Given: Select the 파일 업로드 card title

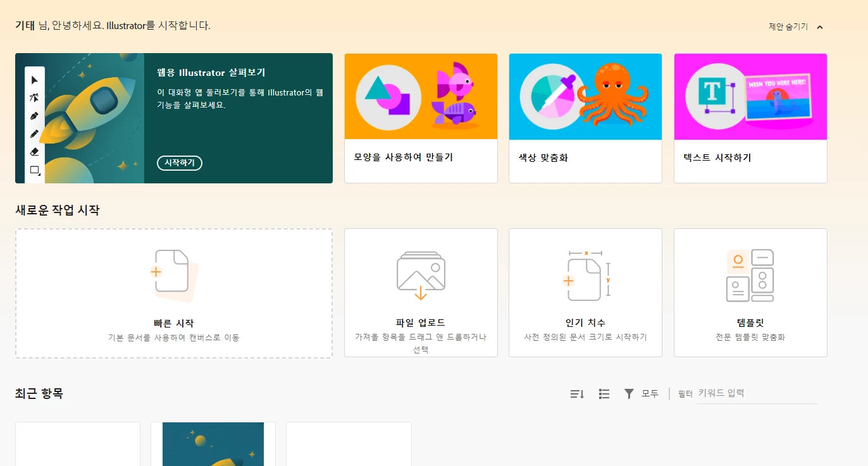Looking at the screenshot, I should (x=421, y=323).
